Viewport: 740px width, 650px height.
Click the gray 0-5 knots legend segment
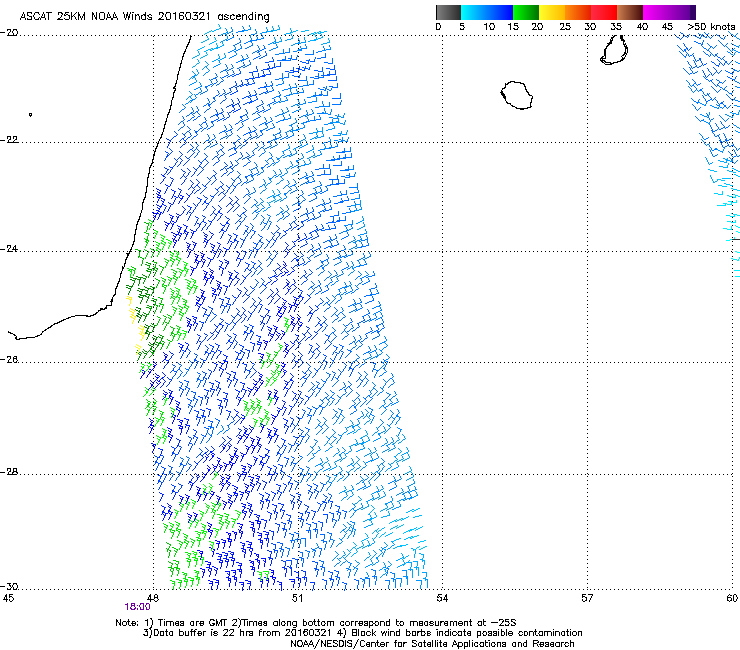tap(448, 12)
